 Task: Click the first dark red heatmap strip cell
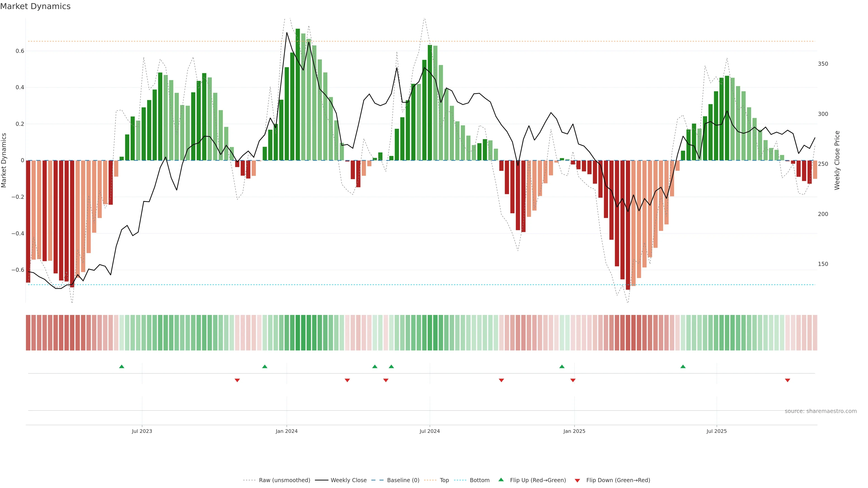coord(28,333)
